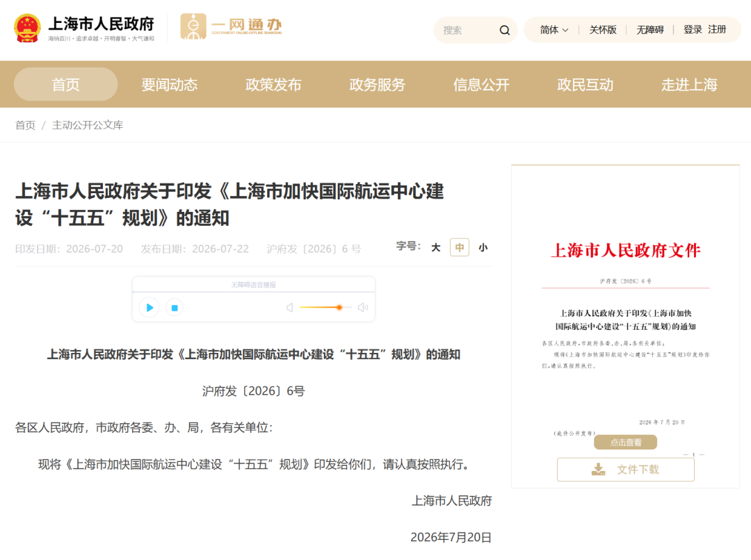Click the search magnifier icon

click(x=504, y=30)
